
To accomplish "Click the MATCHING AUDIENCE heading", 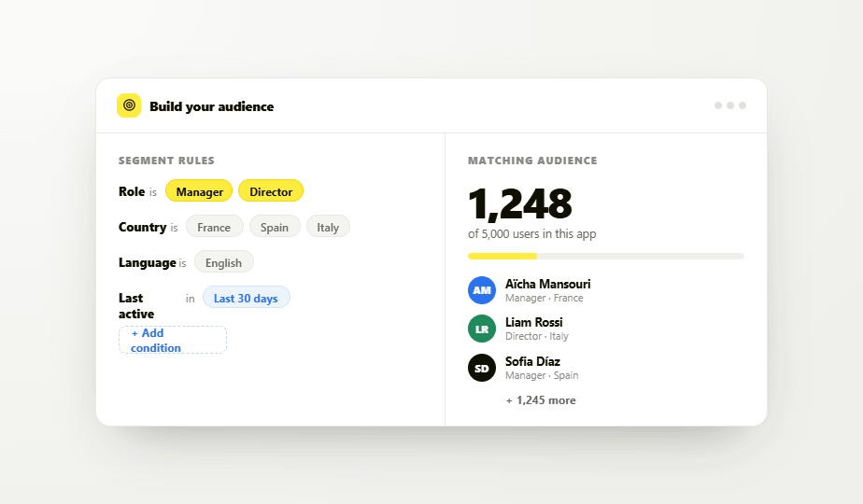I will coord(532,161).
